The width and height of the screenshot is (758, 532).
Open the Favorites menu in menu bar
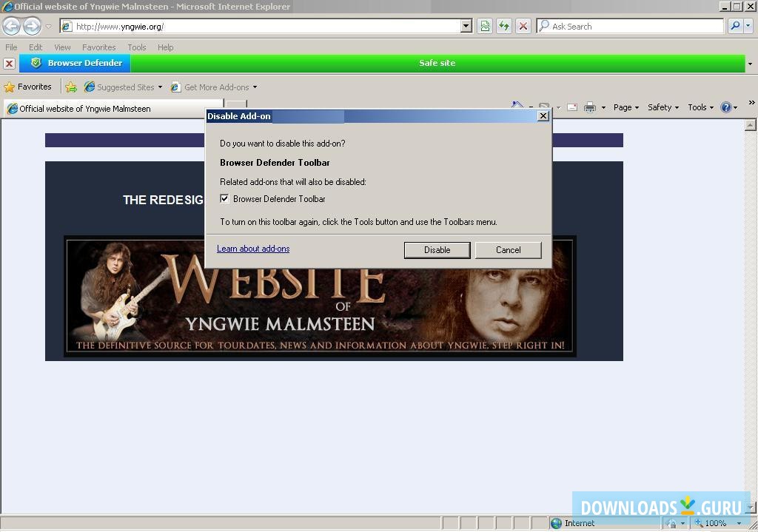[x=98, y=47]
